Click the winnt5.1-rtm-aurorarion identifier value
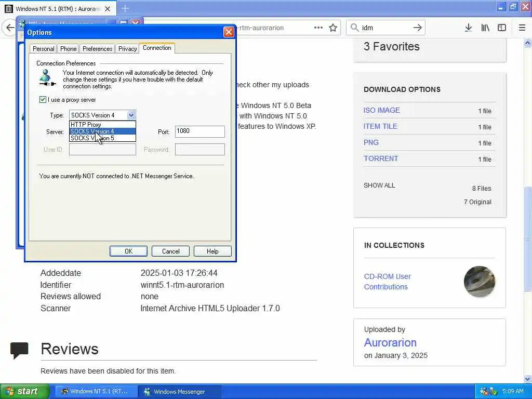Image resolution: width=532 pixels, height=399 pixels. pos(182,285)
